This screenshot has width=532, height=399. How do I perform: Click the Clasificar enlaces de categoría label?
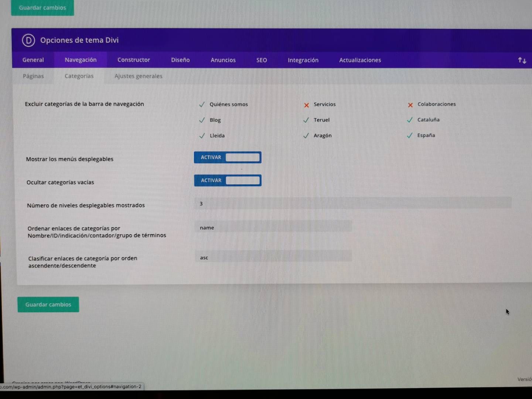83,262
